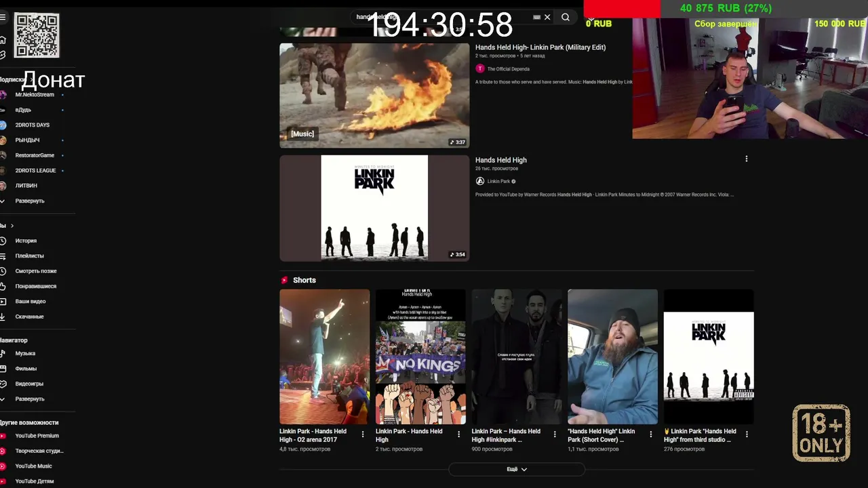Play the Minutes to Midnight album thumbnail video
This screenshot has height=488, width=868.
click(374, 208)
